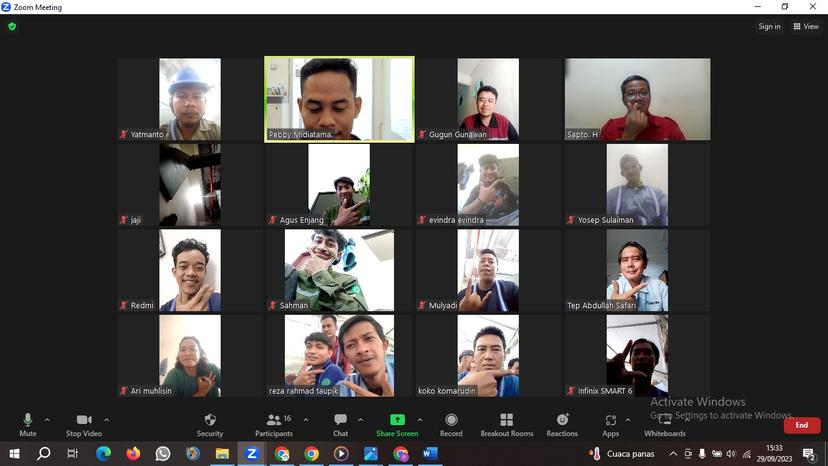The width and height of the screenshot is (828, 466).
Task: Start Share Screen
Action: pyautogui.click(x=397, y=425)
